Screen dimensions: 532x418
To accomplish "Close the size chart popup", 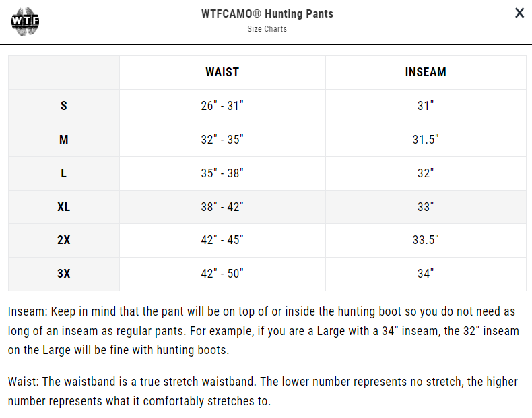I will [x=519, y=13].
